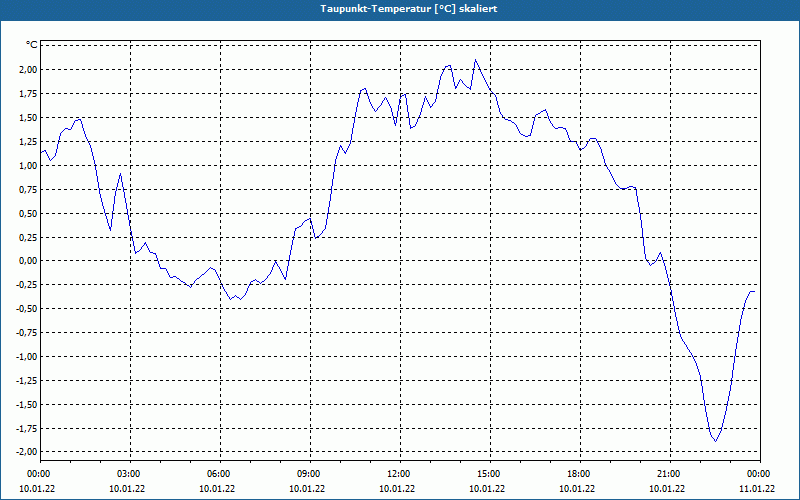Image resolution: width=800 pixels, height=500 pixels.
Task: Select the 11.01.22 date label
Action: click(x=758, y=489)
